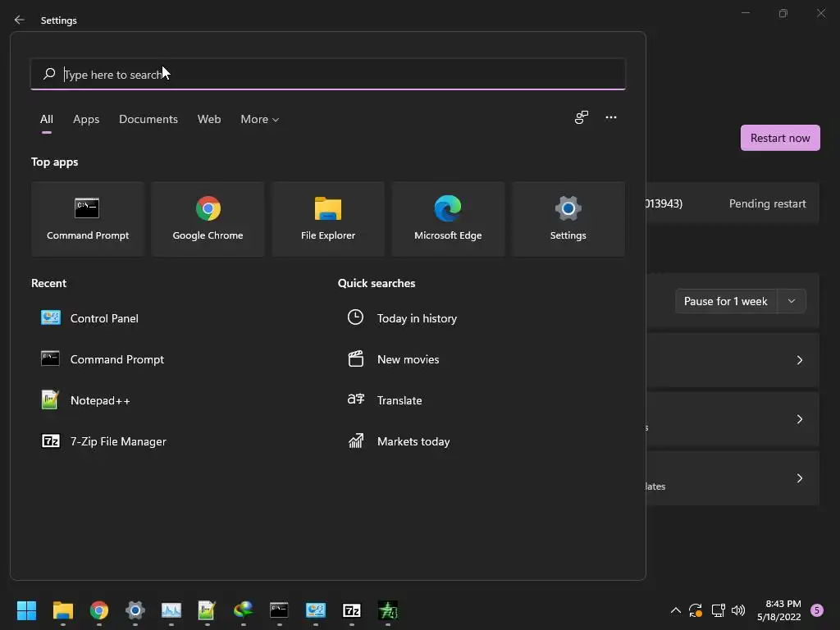Viewport: 840px width, 630px height.
Task: Open the notification badge showing 5
Action: click(x=817, y=610)
